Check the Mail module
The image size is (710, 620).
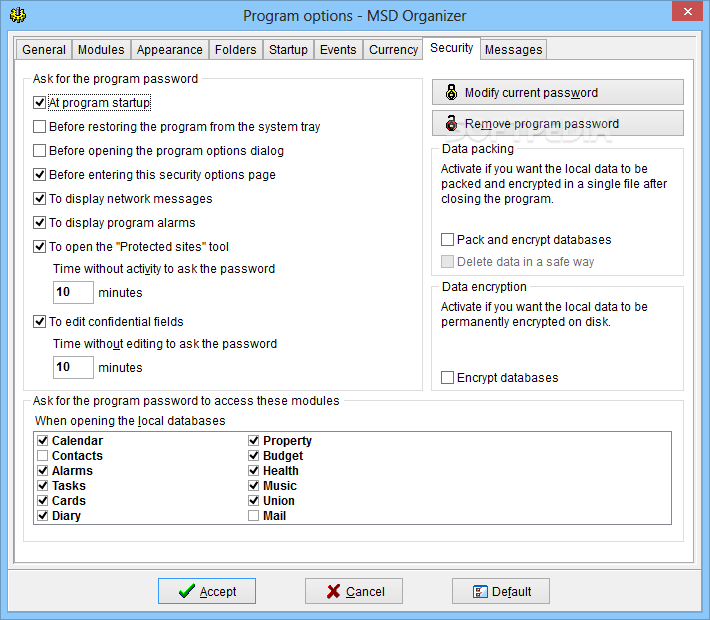click(x=254, y=515)
